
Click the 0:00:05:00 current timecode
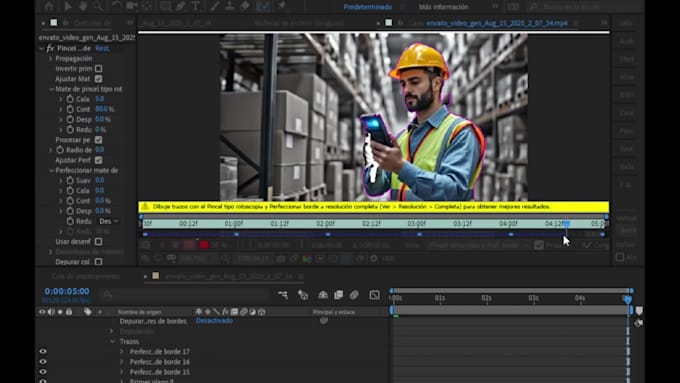[x=67, y=291]
